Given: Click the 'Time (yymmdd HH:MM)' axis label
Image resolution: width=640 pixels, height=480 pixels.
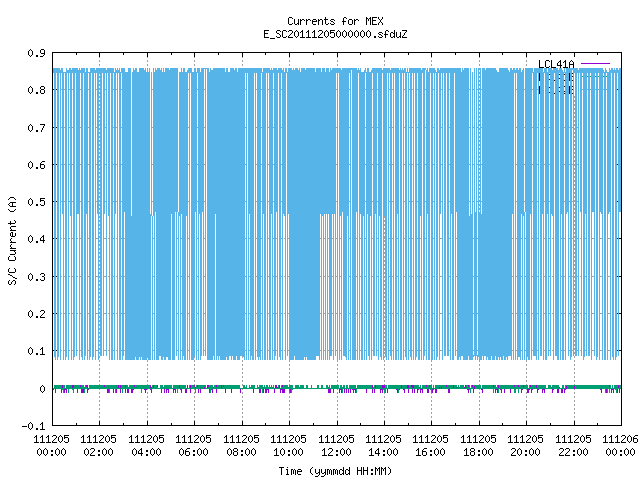Looking at the screenshot, I should (x=335, y=471).
